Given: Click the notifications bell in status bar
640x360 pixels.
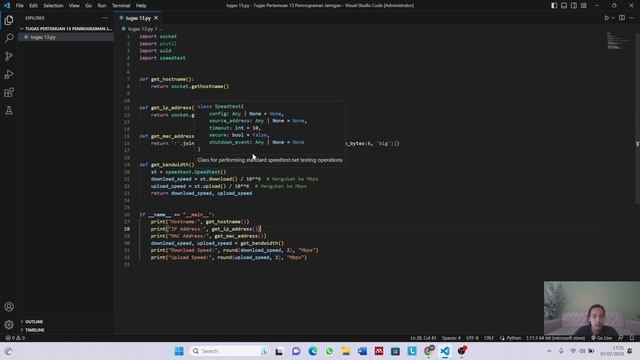Looking at the screenshot, I should [x=632, y=338].
